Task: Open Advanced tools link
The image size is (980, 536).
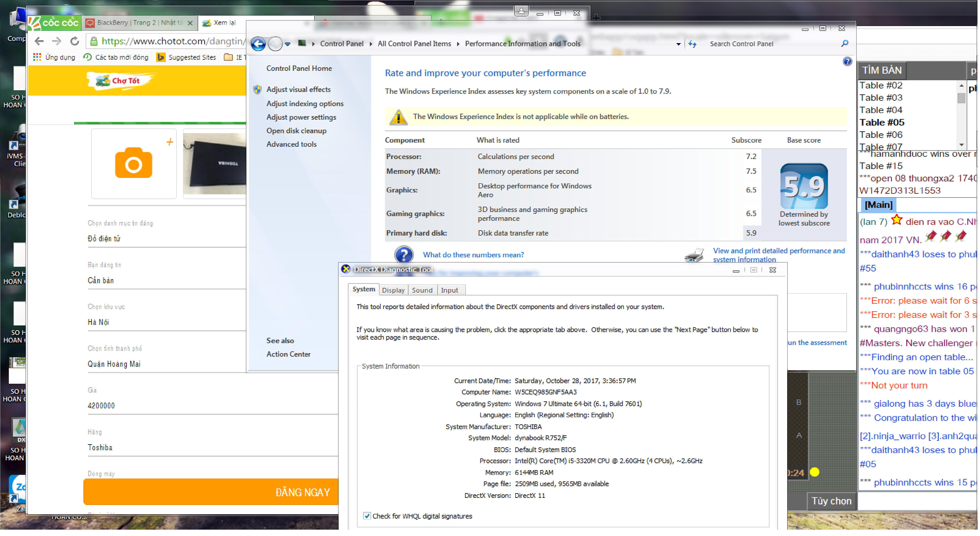Action: click(291, 144)
